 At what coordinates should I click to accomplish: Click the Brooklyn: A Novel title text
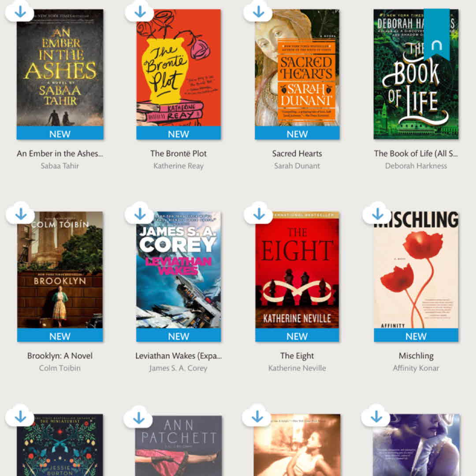[x=60, y=356]
